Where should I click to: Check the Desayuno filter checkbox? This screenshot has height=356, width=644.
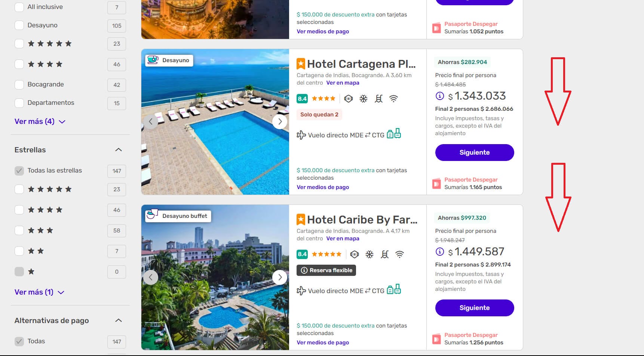[x=19, y=25]
